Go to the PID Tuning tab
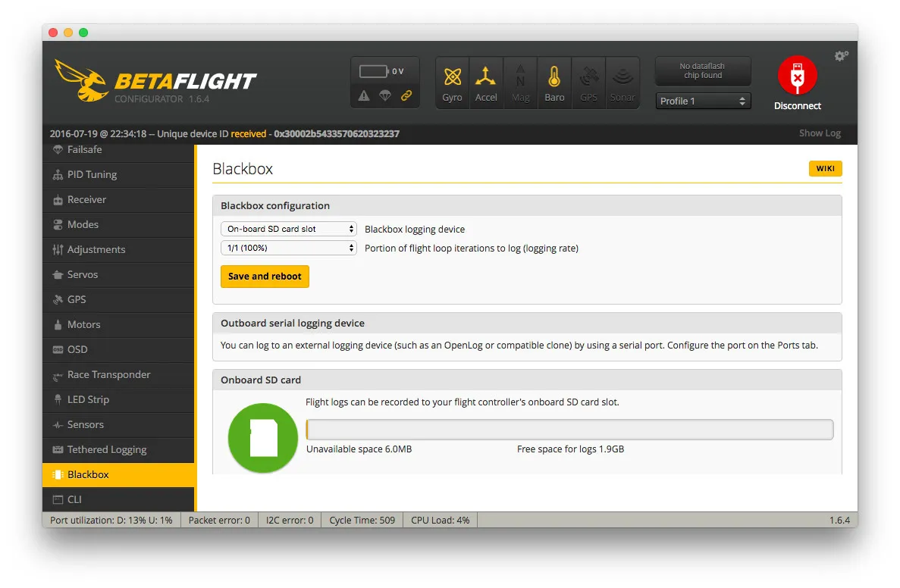 [92, 174]
